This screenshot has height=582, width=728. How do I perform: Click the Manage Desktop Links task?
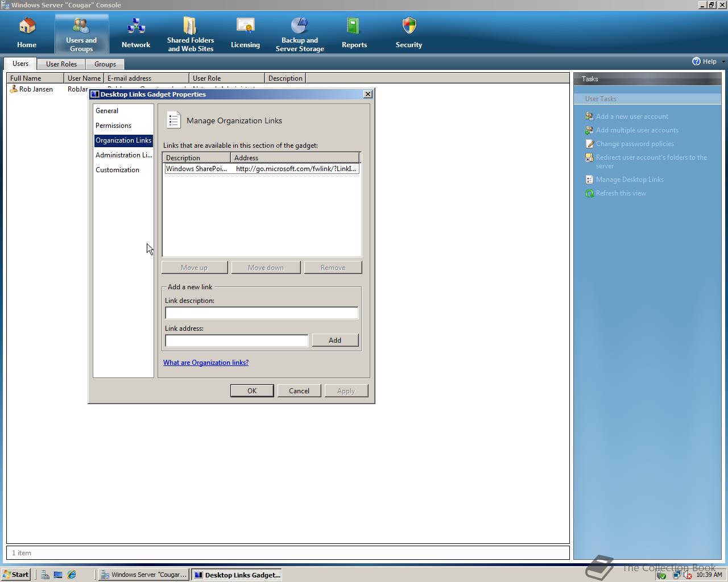point(630,180)
